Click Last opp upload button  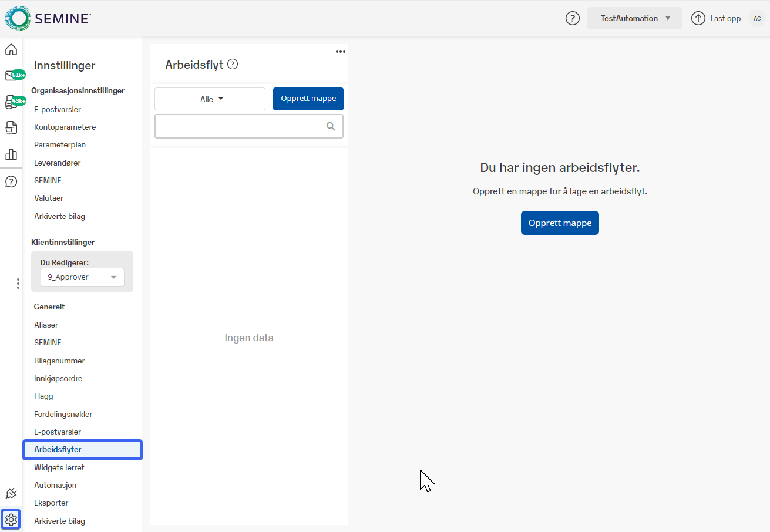click(716, 18)
